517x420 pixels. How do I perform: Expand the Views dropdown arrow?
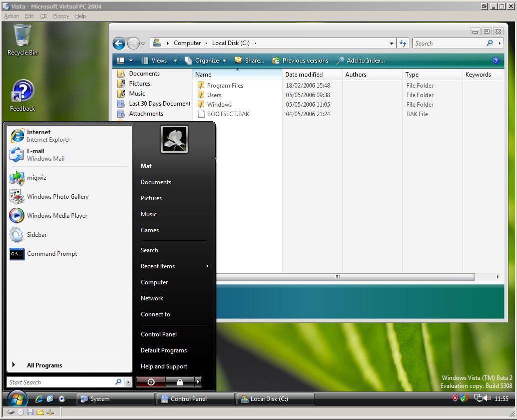pos(175,61)
